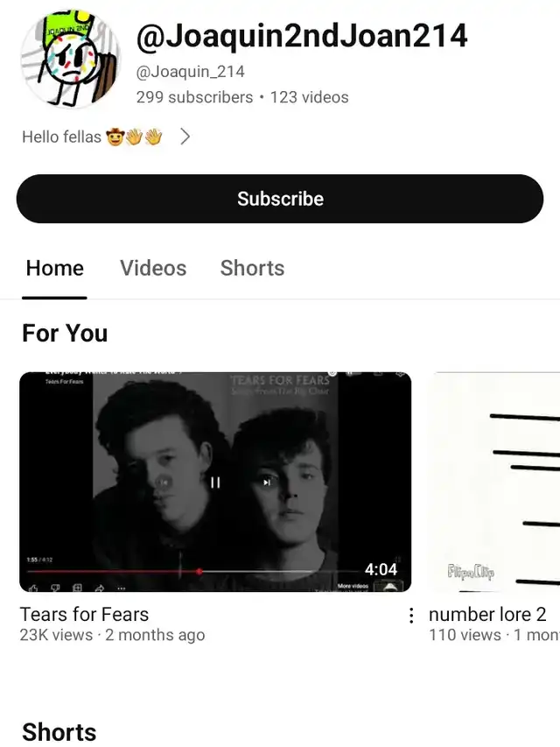This screenshot has width=560, height=747.
Task: Expand the channel description with the chevron arrow
Action: coord(185,137)
